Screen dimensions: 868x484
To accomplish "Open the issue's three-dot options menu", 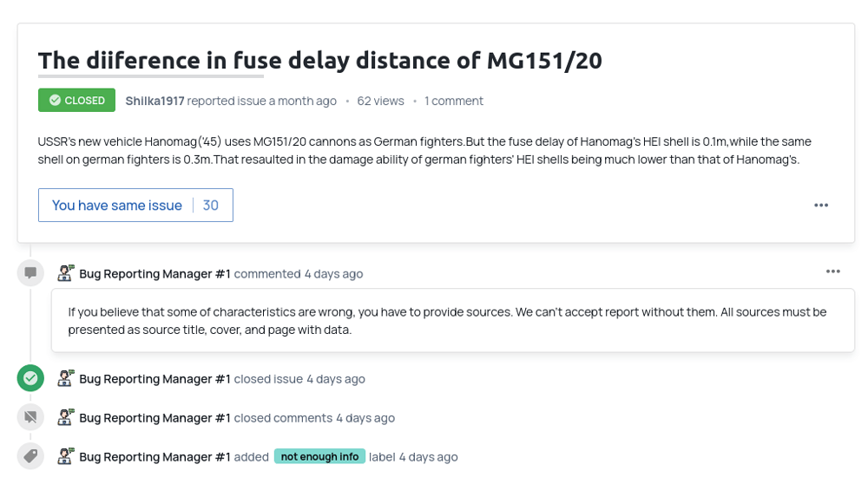I will point(821,206).
